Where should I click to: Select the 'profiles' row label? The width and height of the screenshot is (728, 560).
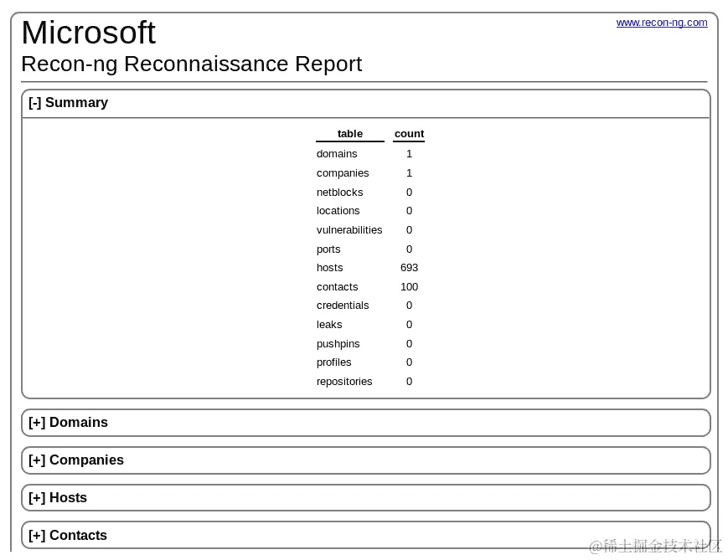[x=333, y=362]
